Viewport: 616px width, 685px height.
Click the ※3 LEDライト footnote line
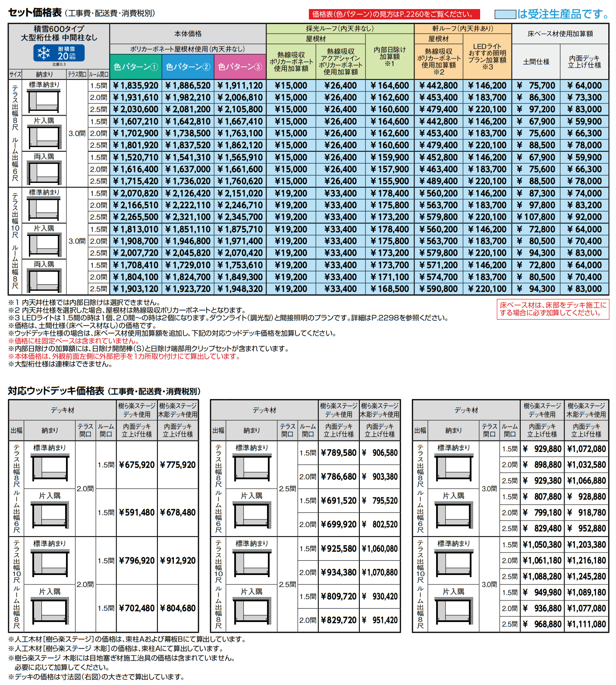228,318
